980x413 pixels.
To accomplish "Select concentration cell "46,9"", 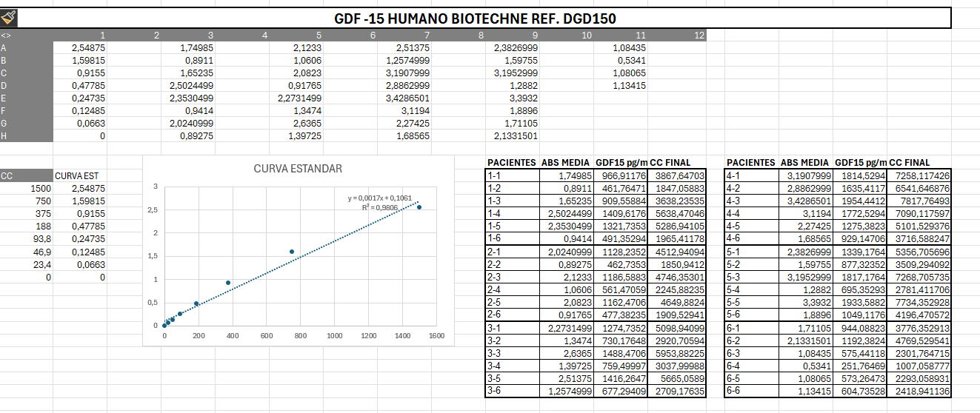I will click(27, 252).
